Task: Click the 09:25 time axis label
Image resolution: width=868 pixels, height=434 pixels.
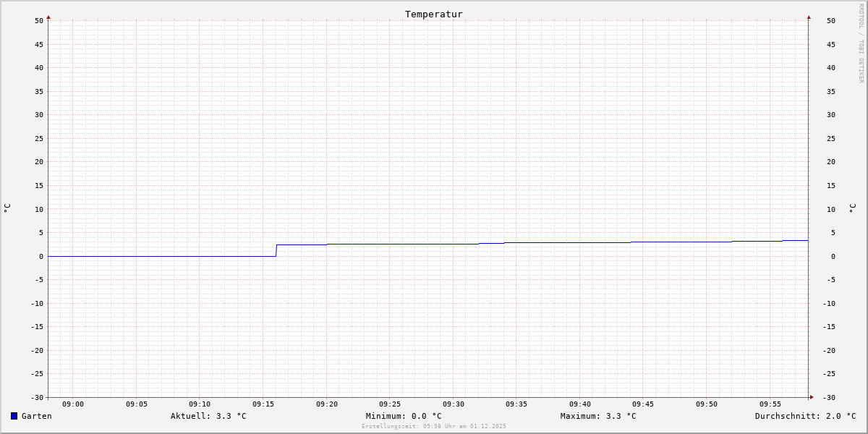Action: click(390, 404)
